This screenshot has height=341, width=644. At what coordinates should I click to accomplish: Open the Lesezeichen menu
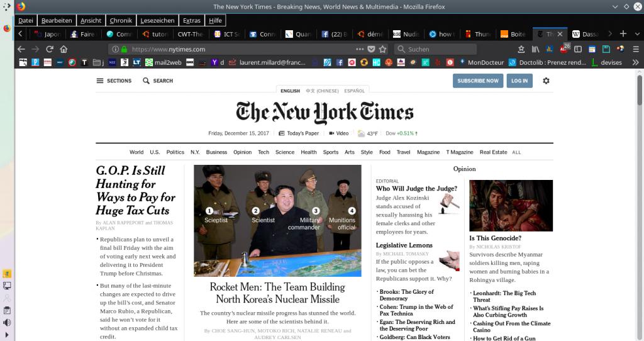157,21
